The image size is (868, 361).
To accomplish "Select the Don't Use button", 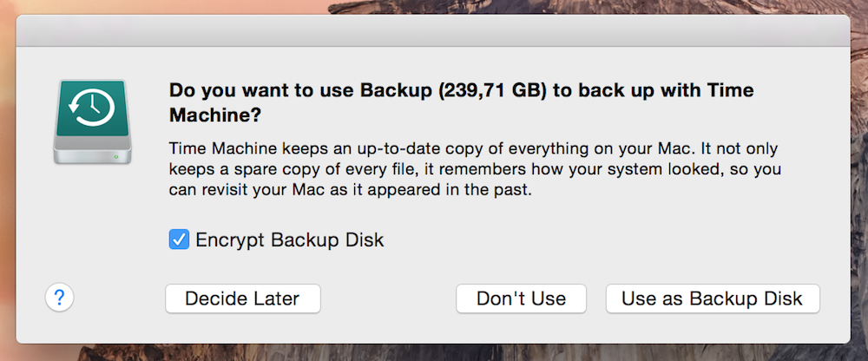I will pos(521,299).
